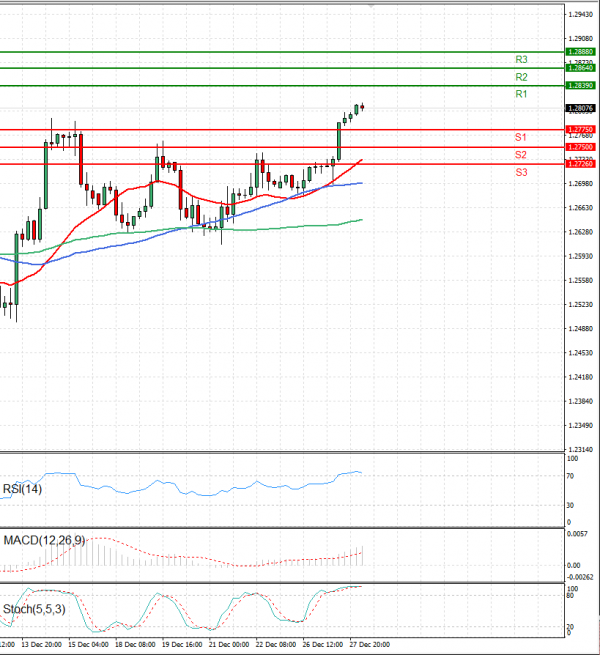
Task: Click the 1.26280 price axis value
Action: point(581,232)
